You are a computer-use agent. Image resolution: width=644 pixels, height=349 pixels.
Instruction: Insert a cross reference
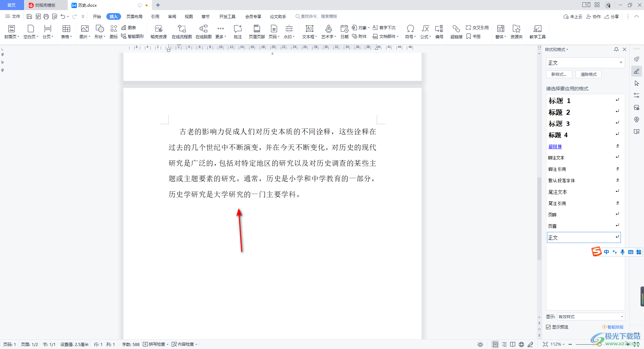477,28
